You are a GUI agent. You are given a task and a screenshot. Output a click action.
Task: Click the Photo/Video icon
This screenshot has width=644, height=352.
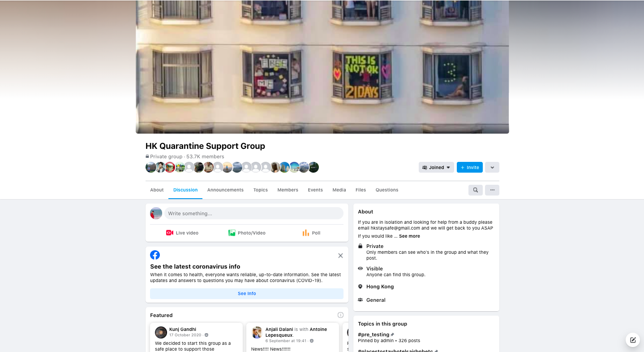(x=232, y=233)
